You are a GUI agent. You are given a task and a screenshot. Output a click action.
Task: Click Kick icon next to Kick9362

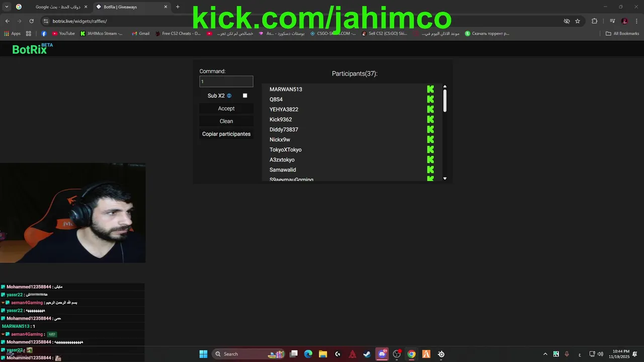pyautogui.click(x=430, y=120)
